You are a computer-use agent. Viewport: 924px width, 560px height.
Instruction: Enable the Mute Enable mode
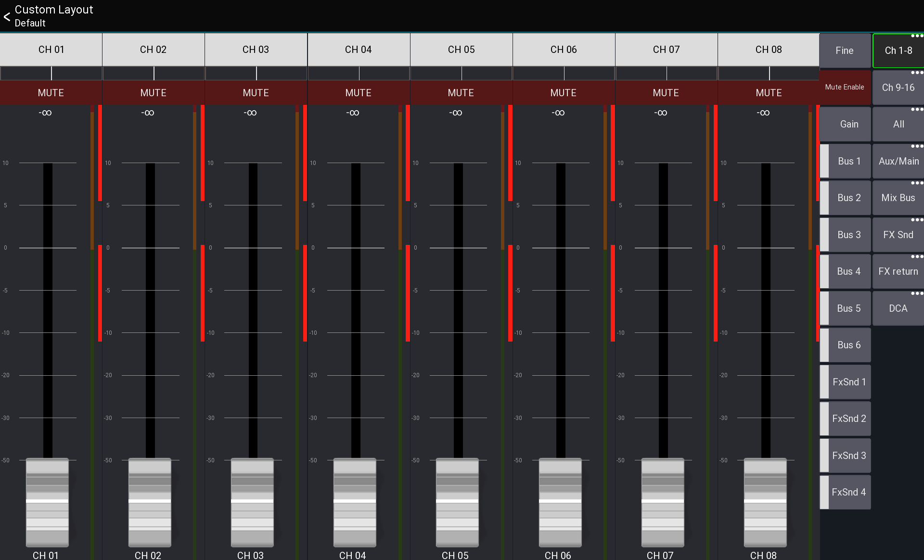click(845, 87)
